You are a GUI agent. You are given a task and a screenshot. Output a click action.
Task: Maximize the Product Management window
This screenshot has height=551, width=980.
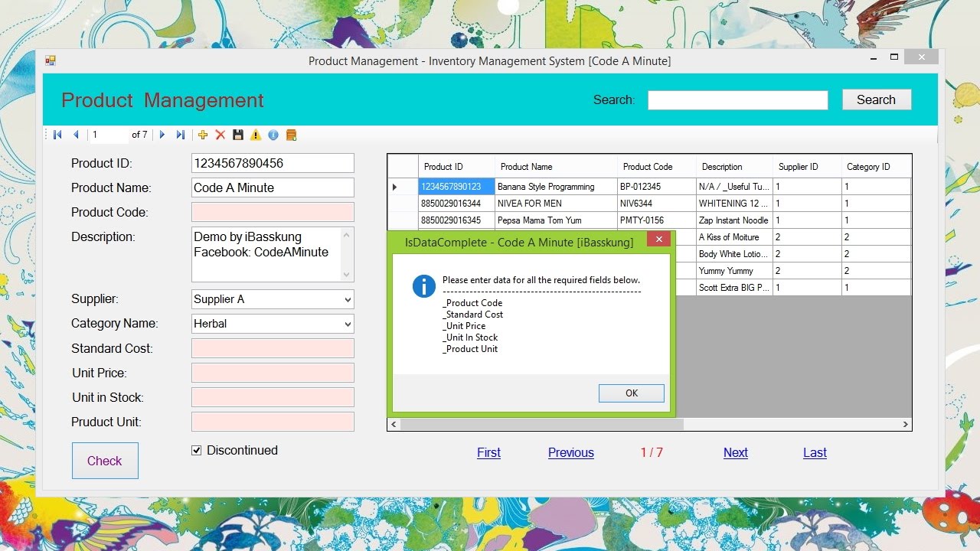[x=893, y=57]
